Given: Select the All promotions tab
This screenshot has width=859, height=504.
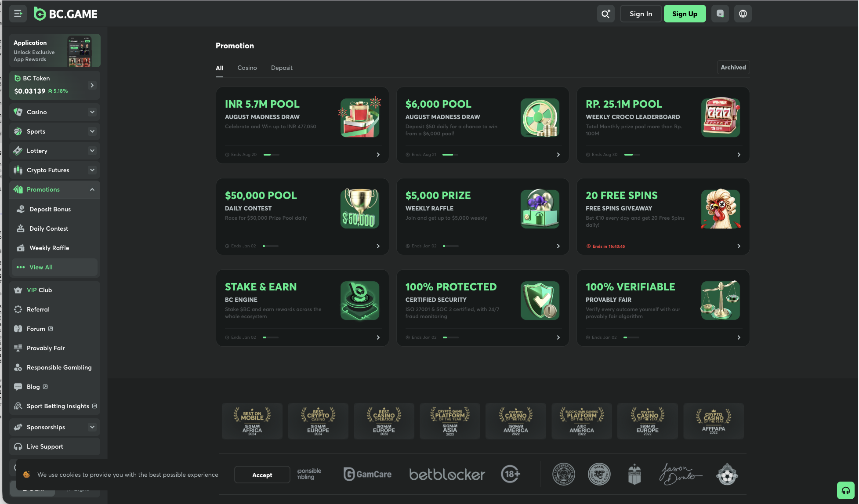Looking at the screenshot, I should click(x=219, y=68).
